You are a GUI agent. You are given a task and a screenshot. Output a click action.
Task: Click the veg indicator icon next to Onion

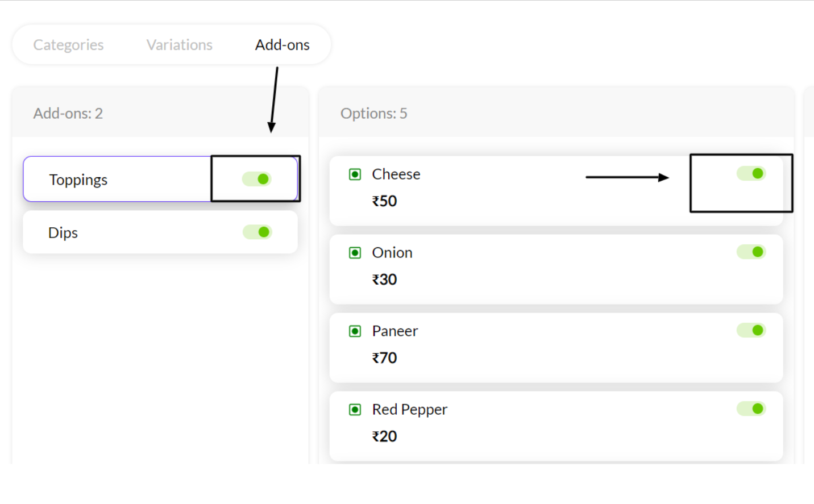(x=355, y=253)
